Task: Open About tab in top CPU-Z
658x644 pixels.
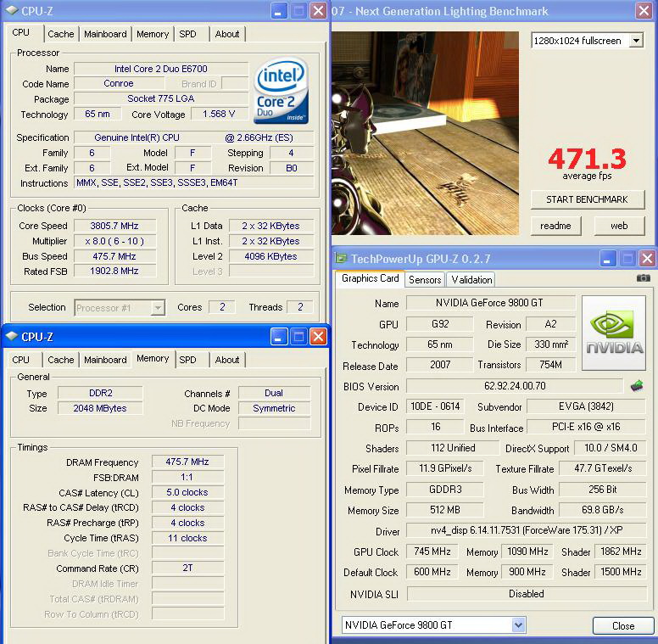Action: point(227,34)
